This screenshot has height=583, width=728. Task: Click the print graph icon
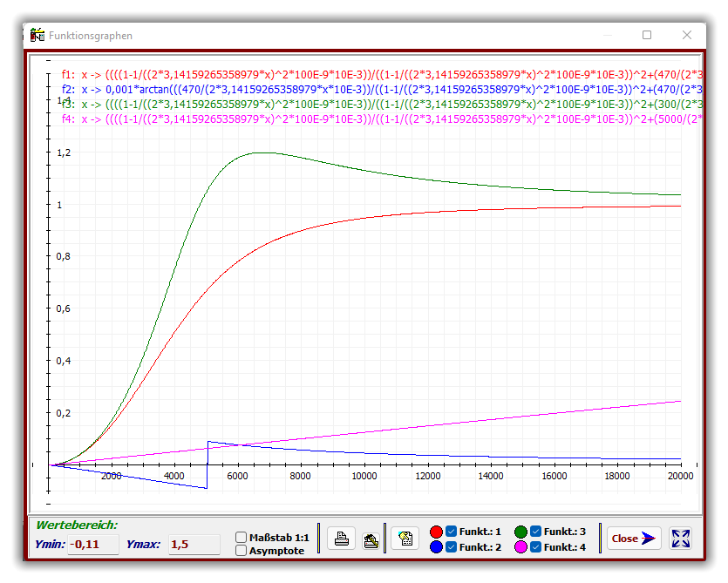[x=341, y=539]
